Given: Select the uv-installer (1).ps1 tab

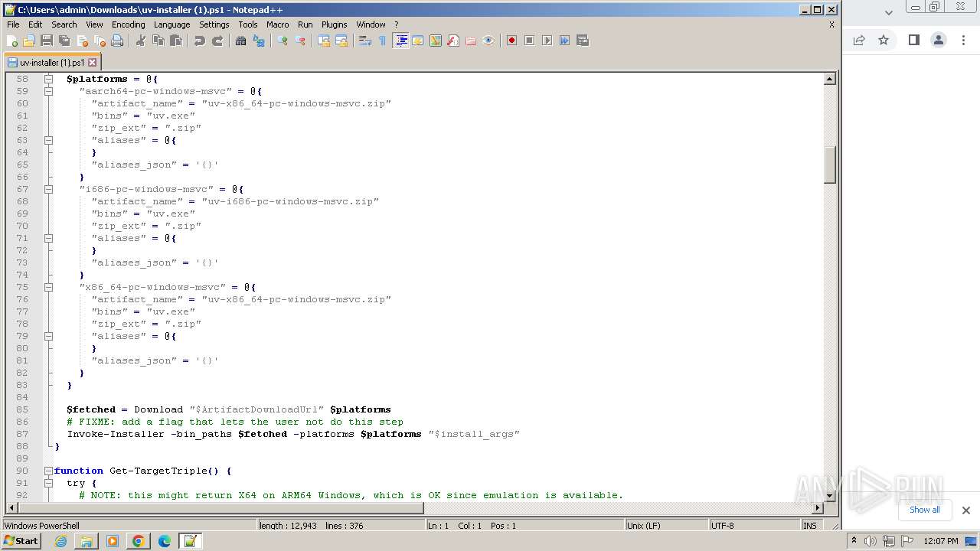Looking at the screenshot, I should pyautogui.click(x=51, y=63).
